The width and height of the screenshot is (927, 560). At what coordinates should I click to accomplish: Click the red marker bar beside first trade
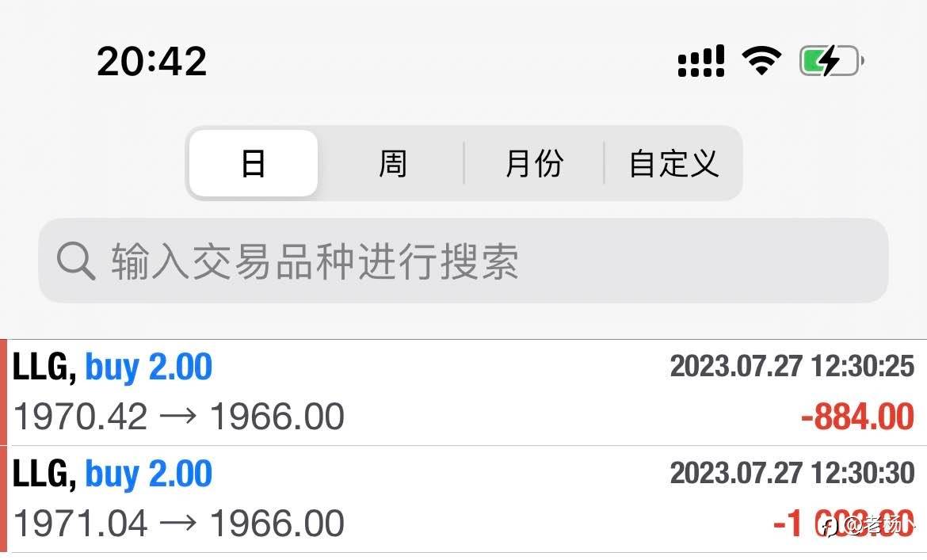click(3, 392)
